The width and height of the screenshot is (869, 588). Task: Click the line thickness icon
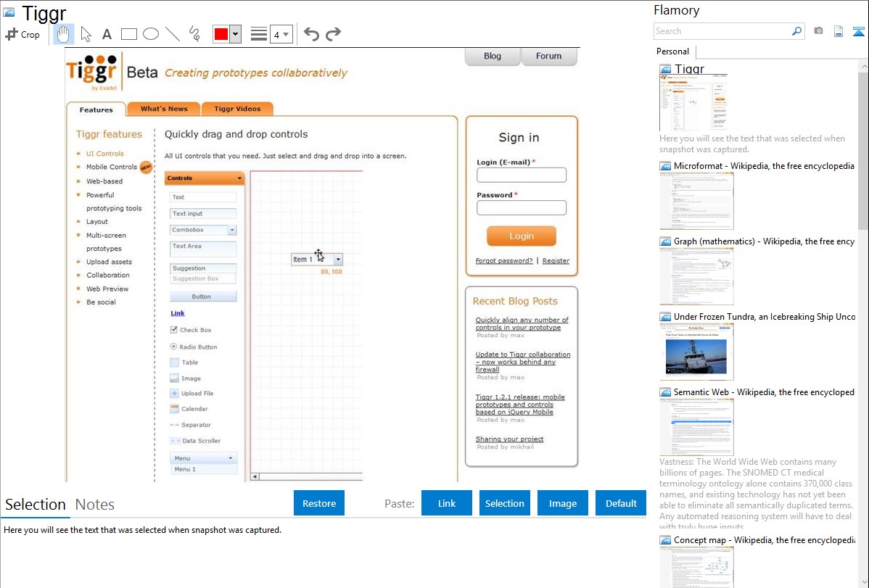pos(259,34)
